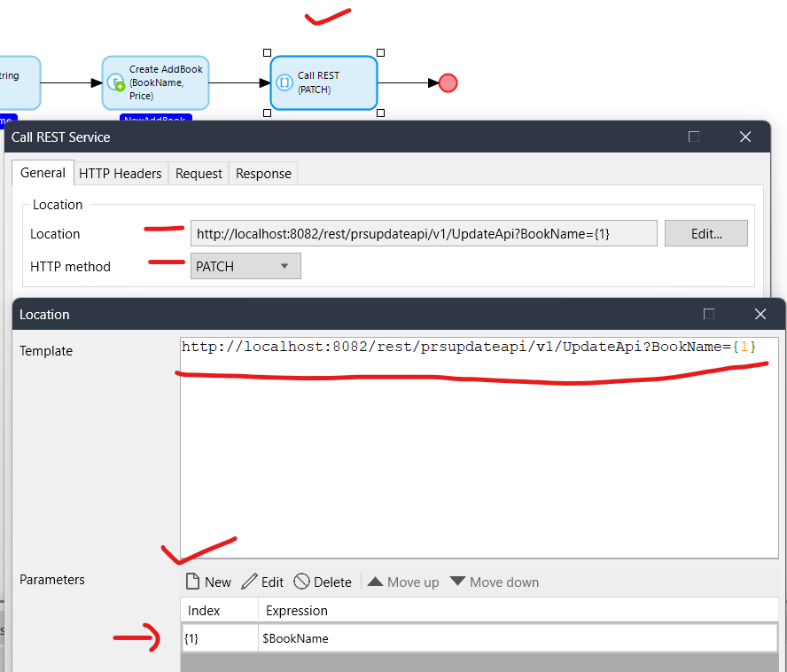The height and width of the screenshot is (672, 787).
Task: Open the Request tab
Action: (199, 174)
